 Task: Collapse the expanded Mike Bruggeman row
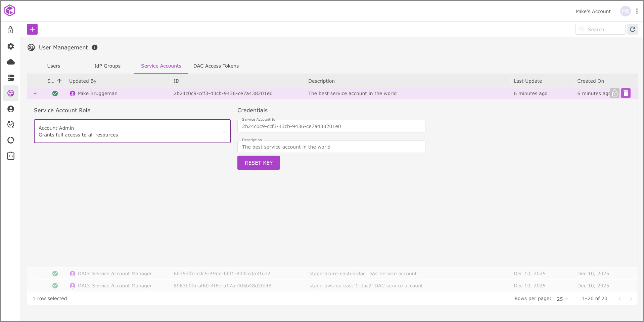tap(35, 93)
